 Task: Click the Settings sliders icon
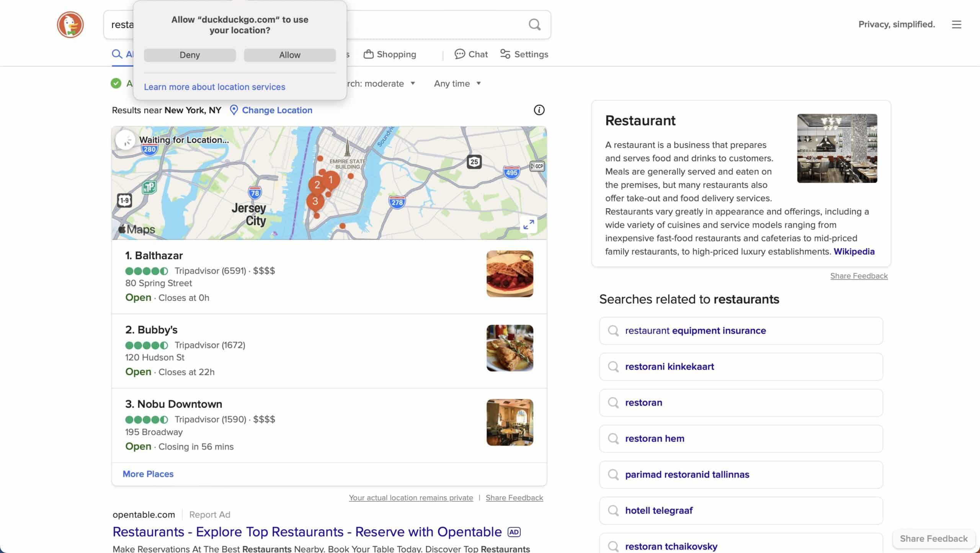pos(505,54)
